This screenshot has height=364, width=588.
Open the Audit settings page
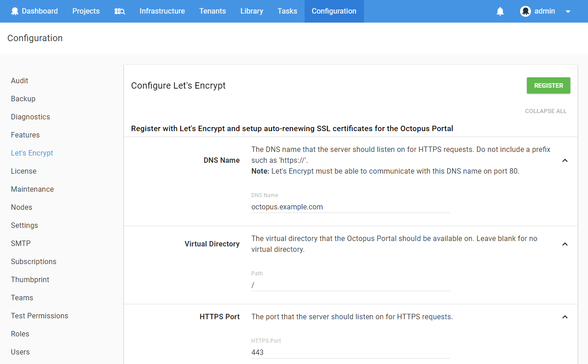click(19, 80)
